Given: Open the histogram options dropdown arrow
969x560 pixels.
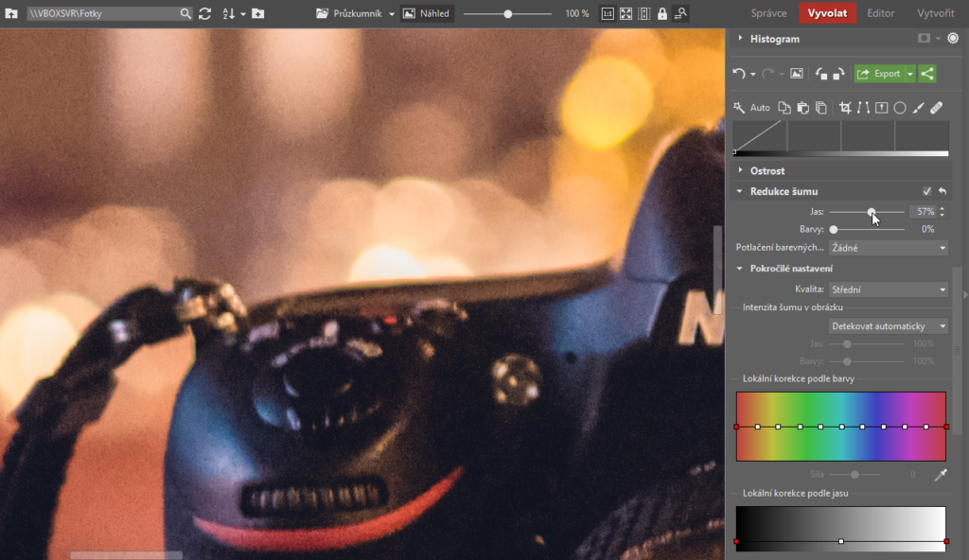Looking at the screenshot, I should [x=938, y=39].
